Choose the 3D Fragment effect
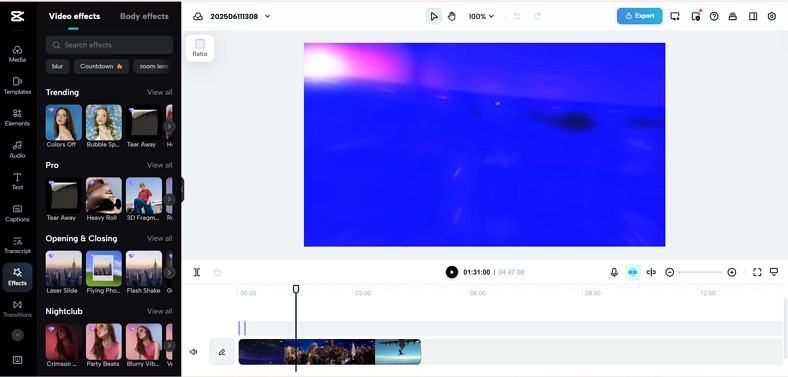 pos(144,195)
